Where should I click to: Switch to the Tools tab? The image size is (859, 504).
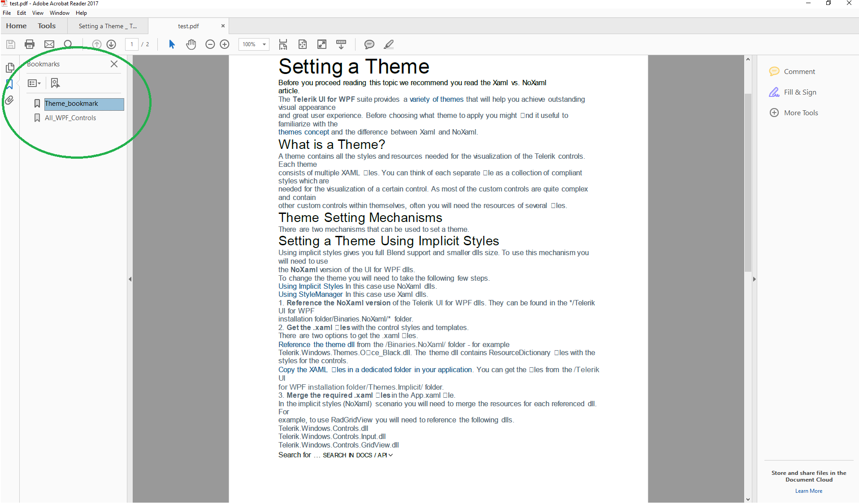point(47,26)
